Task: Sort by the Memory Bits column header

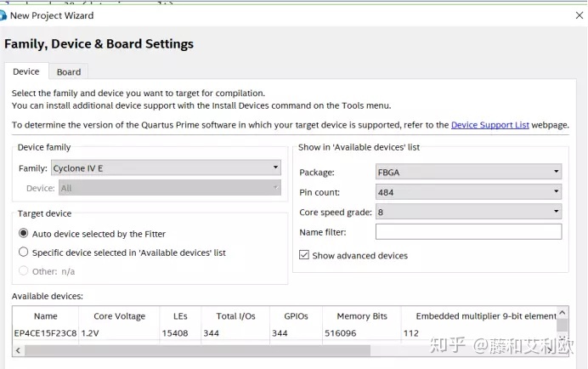Action: point(362,316)
